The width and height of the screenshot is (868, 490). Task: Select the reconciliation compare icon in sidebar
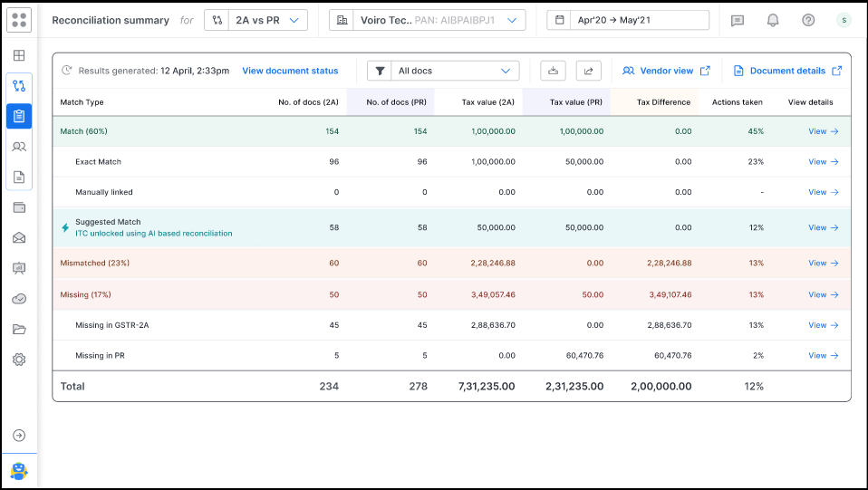pos(19,86)
